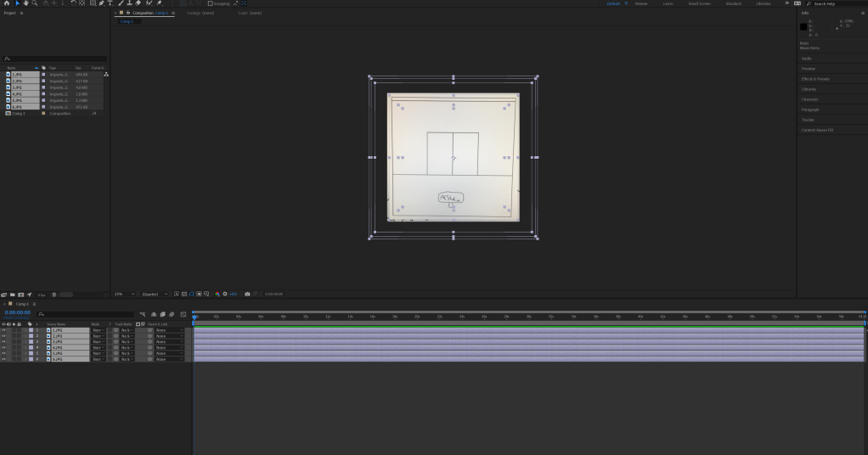Hide layer 1.JPG using eye icon
868x455 pixels.
click(3, 330)
